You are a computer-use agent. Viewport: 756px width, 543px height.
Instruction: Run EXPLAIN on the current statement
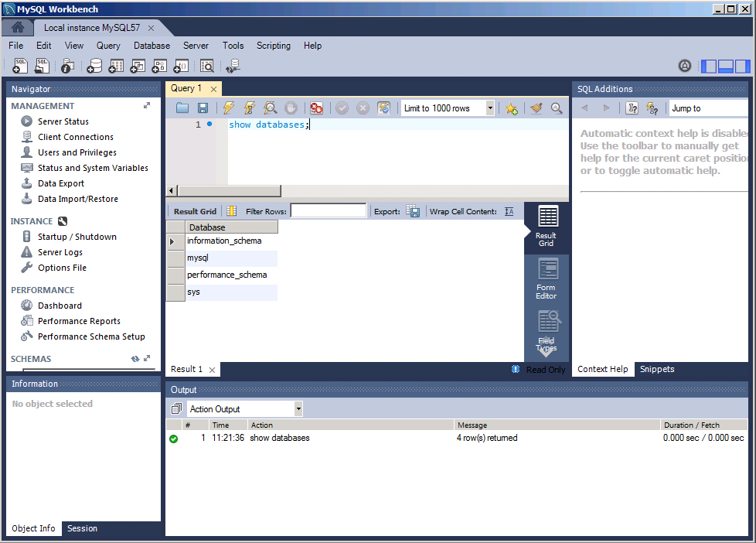[270, 108]
